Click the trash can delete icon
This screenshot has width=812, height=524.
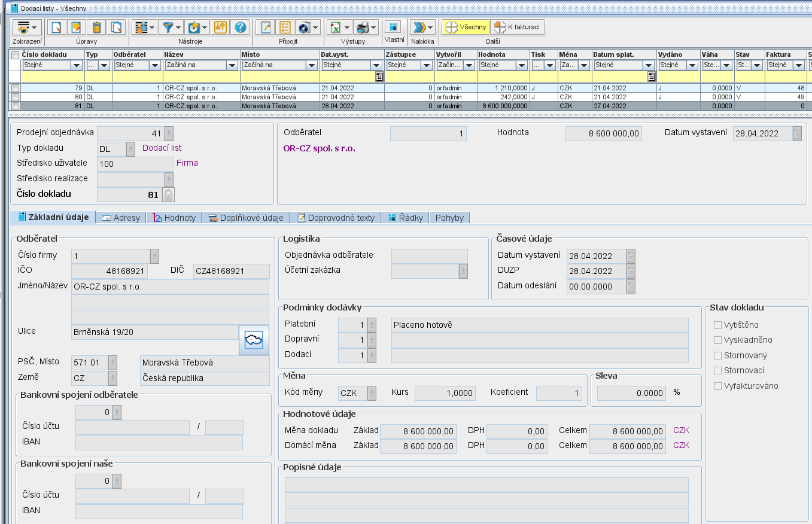click(x=96, y=28)
